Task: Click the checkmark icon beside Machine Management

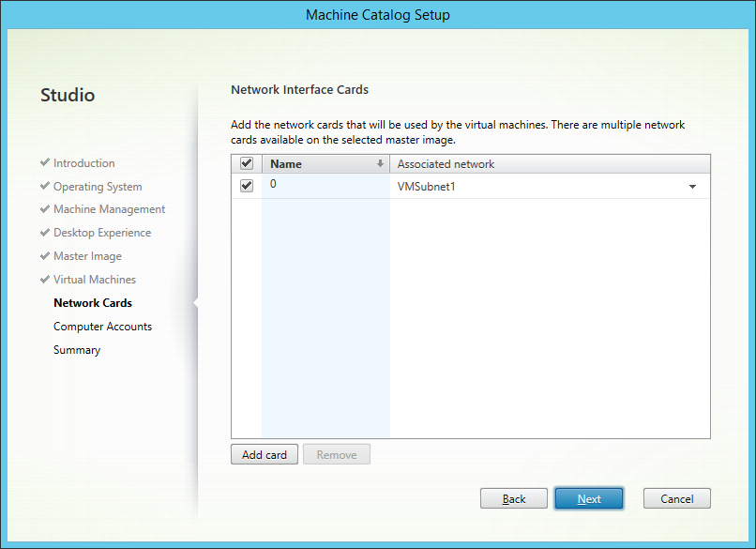Action: [x=45, y=209]
